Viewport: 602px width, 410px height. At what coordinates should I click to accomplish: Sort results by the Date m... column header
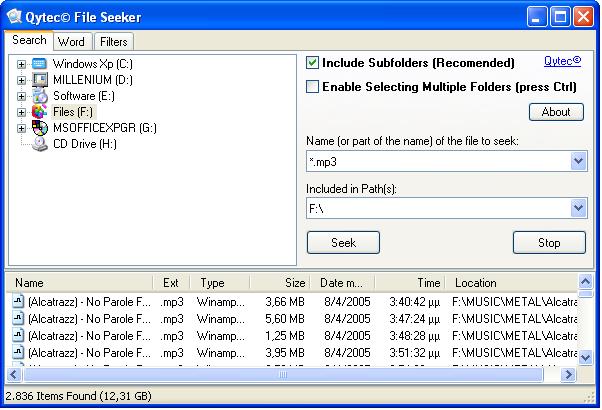click(x=342, y=283)
